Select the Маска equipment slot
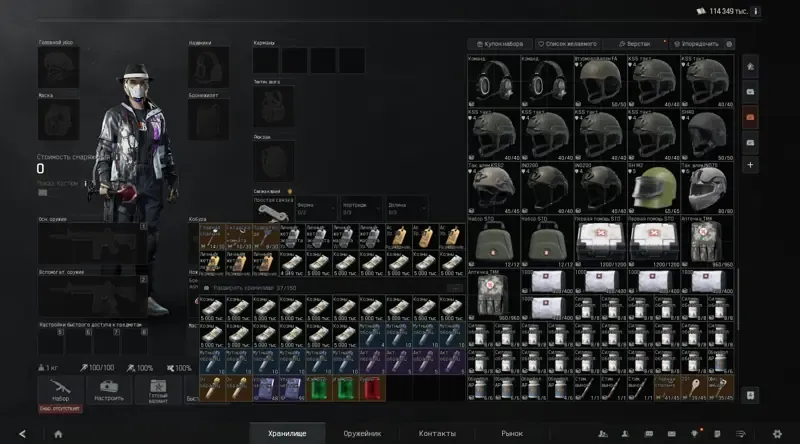This screenshot has width=800, height=444. (x=59, y=120)
